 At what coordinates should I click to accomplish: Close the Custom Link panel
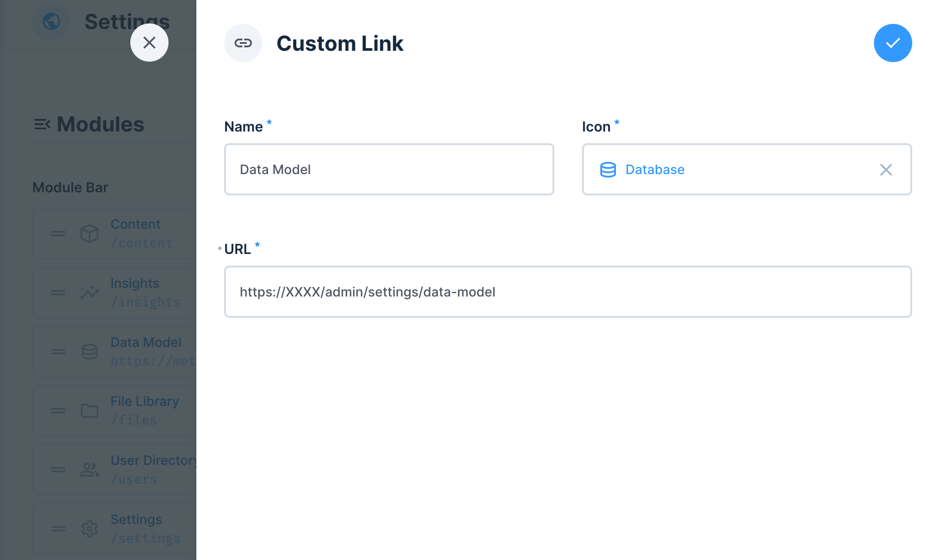[x=149, y=43]
